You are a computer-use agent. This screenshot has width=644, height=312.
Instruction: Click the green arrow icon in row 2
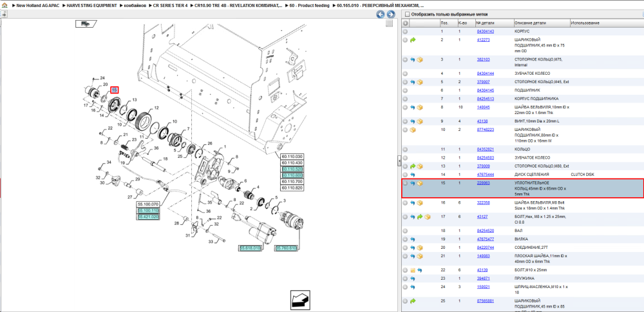(413, 40)
